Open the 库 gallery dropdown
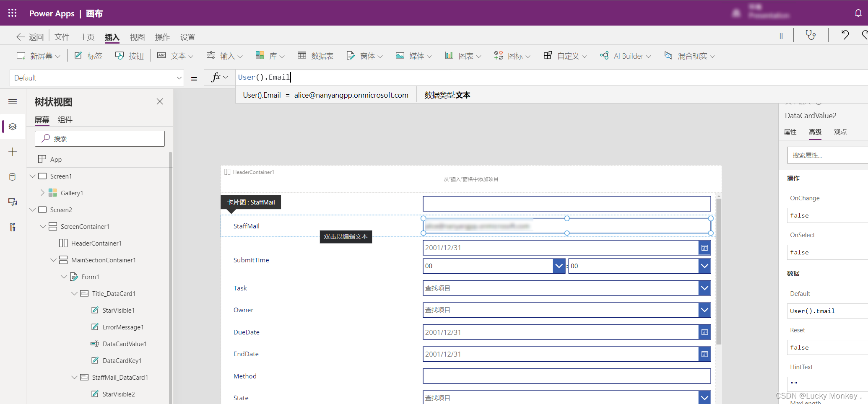The width and height of the screenshot is (868, 404). [270, 56]
